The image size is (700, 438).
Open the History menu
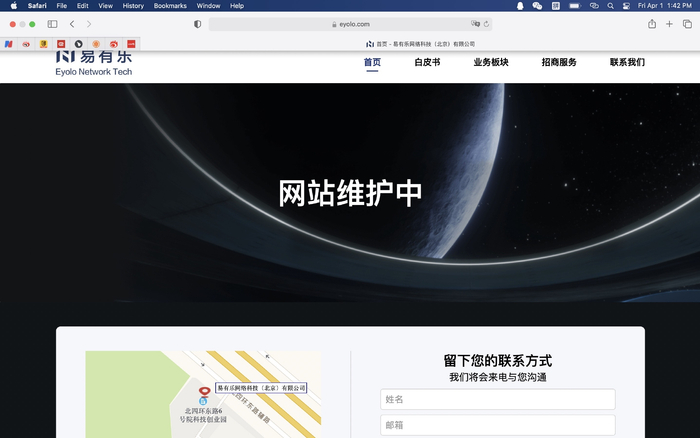[133, 6]
